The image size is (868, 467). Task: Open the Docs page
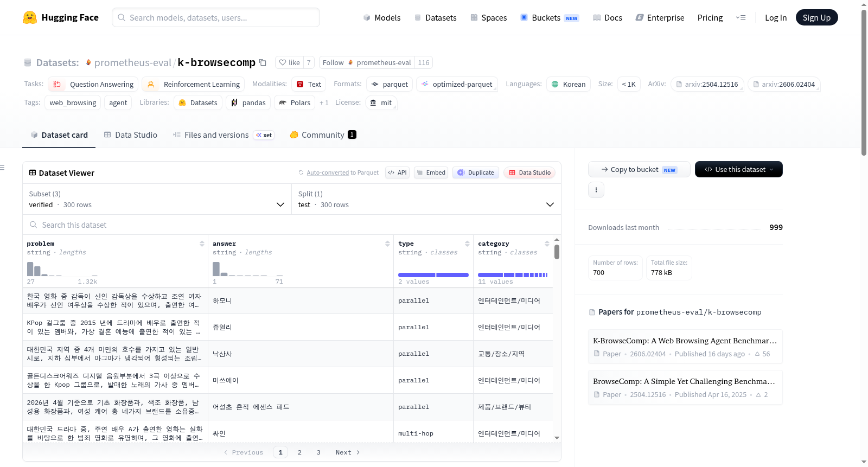coord(608,18)
